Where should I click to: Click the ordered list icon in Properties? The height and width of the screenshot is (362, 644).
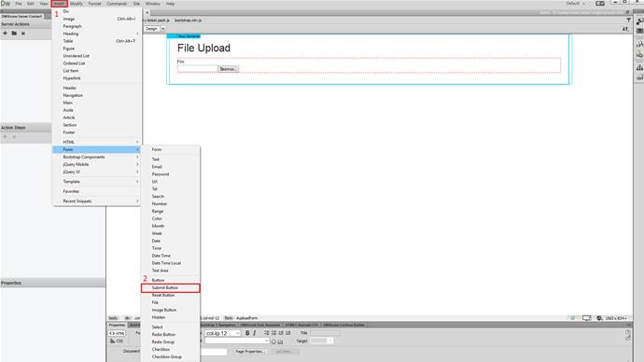pos(273,333)
